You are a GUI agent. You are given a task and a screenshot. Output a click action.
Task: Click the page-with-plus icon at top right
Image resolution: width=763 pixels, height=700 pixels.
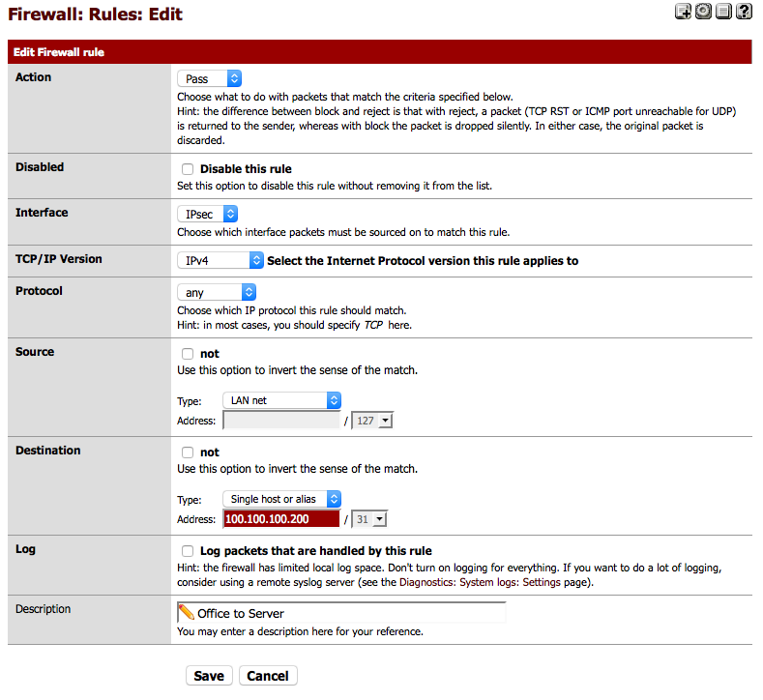[683, 12]
